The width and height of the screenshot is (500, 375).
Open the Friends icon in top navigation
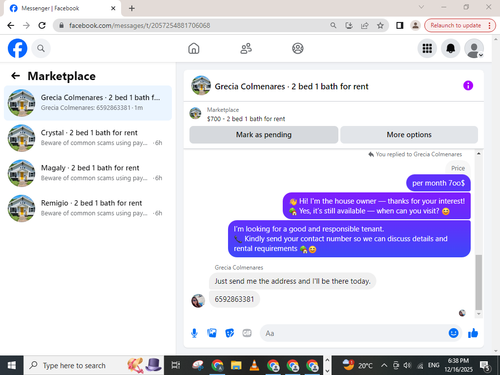246,49
